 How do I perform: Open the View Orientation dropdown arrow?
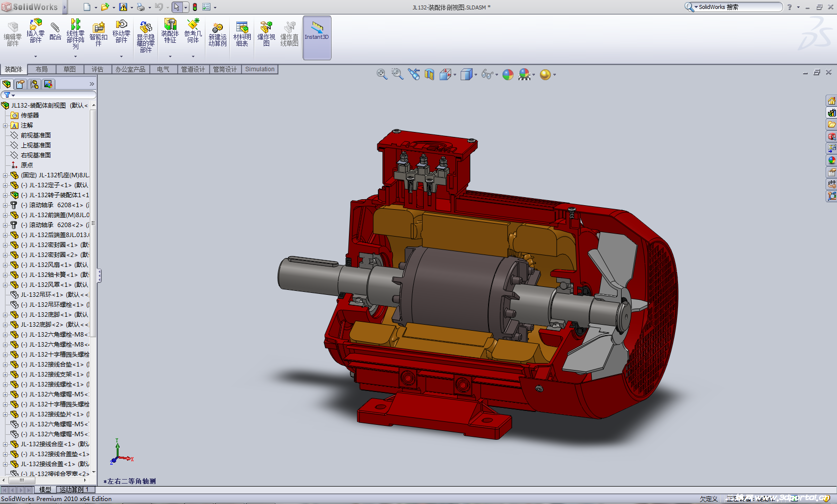coord(455,75)
